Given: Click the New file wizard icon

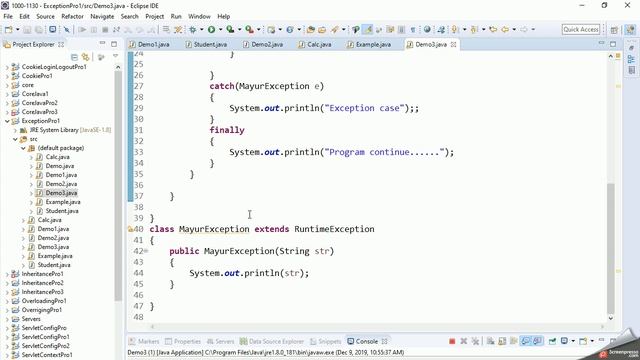Looking at the screenshot, I should [x=8, y=29].
